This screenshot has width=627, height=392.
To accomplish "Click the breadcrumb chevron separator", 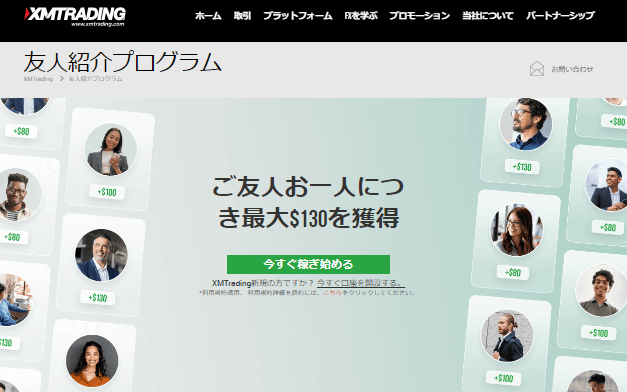I will [x=62, y=79].
